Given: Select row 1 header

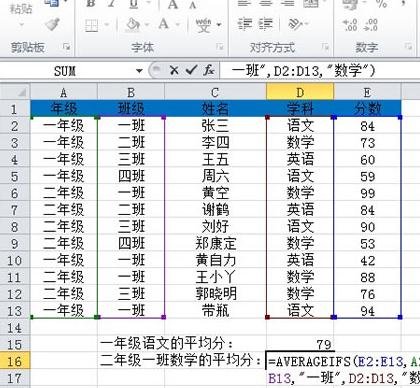Looking at the screenshot, I should click(15, 109).
